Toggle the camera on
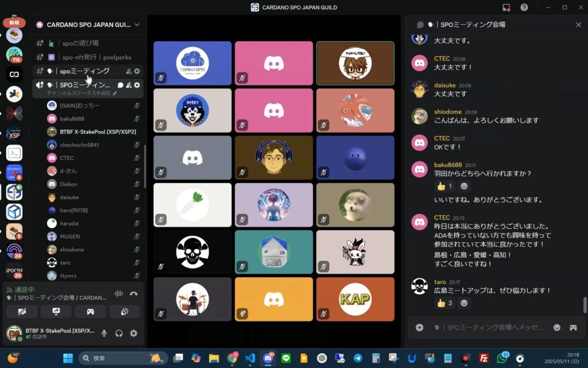The width and height of the screenshot is (588, 368). [x=22, y=311]
